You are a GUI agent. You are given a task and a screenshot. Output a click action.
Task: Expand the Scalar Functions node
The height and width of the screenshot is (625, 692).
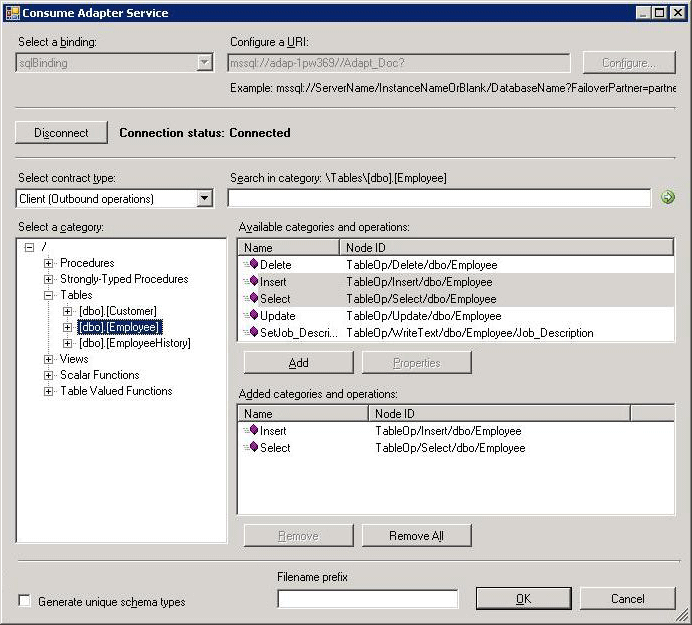click(x=49, y=375)
